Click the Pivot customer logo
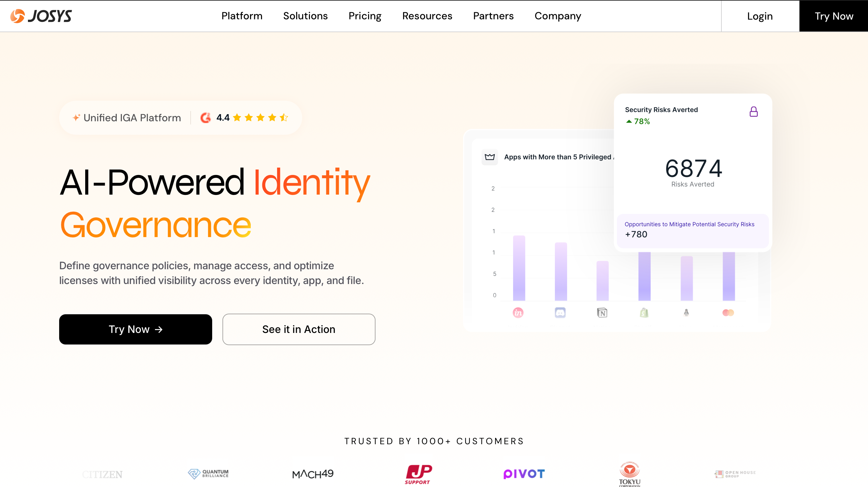Screen dimensions: 868x487 [x=524, y=474]
